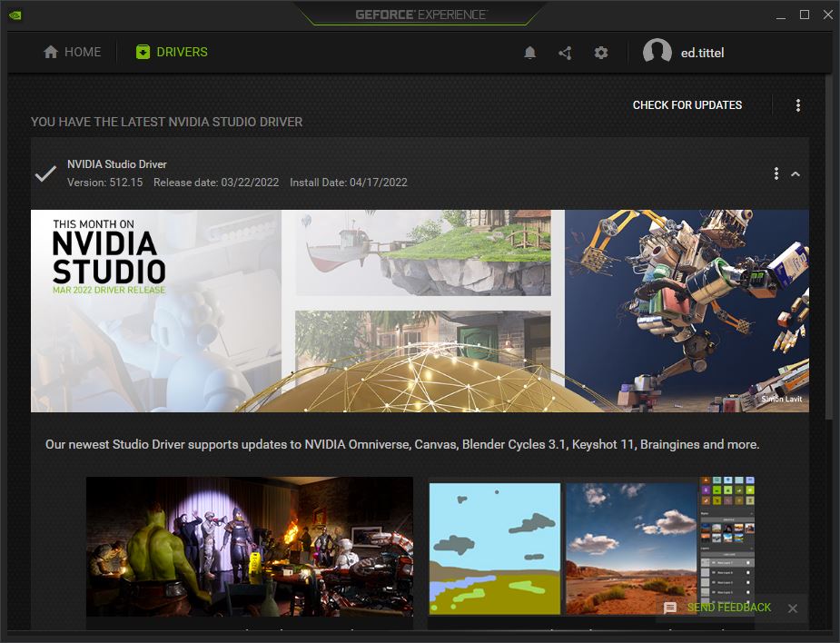Click the NVIDIA logo in title bar
This screenshot has height=643, width=840.
[15, 15]
